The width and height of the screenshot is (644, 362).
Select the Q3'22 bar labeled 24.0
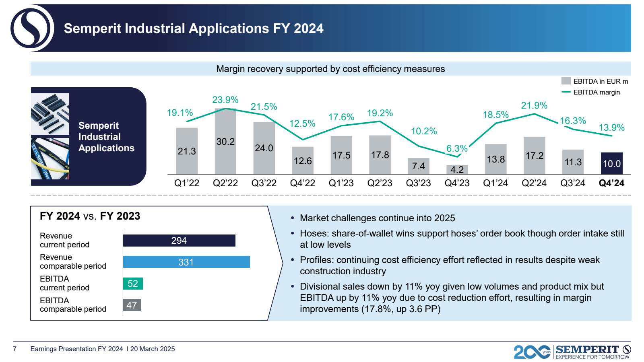264,148
